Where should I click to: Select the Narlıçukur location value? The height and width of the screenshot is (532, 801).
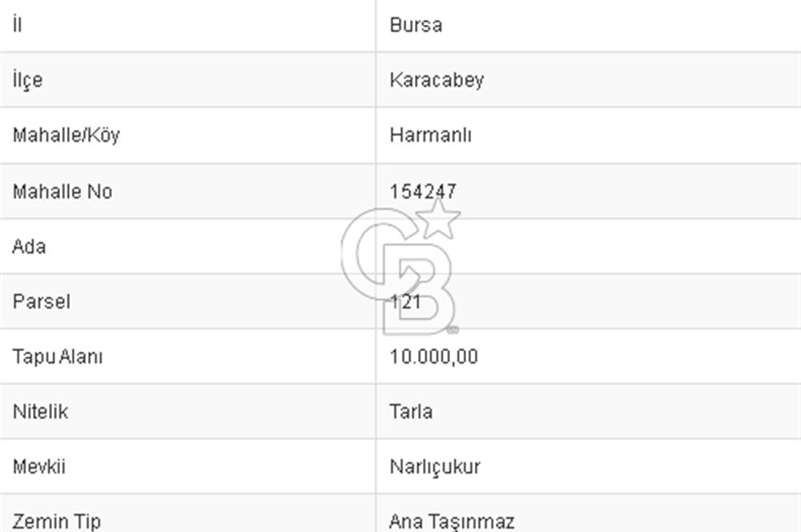point(435,466)
